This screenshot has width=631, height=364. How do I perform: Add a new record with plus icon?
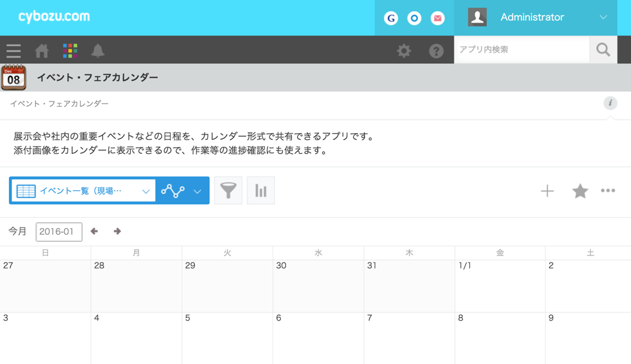point(548,191)
